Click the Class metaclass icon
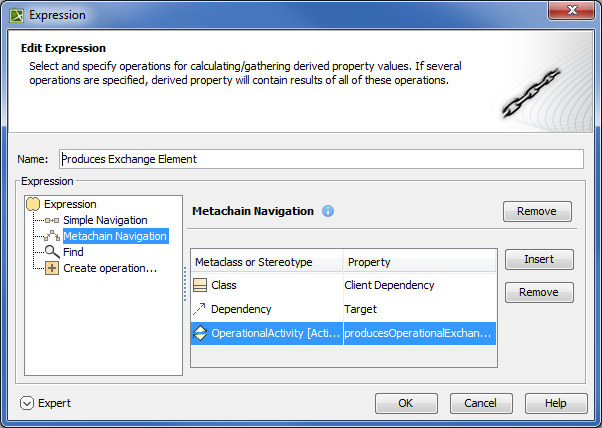602x428 pixels. pyautogui.click(x=200, y=285)
